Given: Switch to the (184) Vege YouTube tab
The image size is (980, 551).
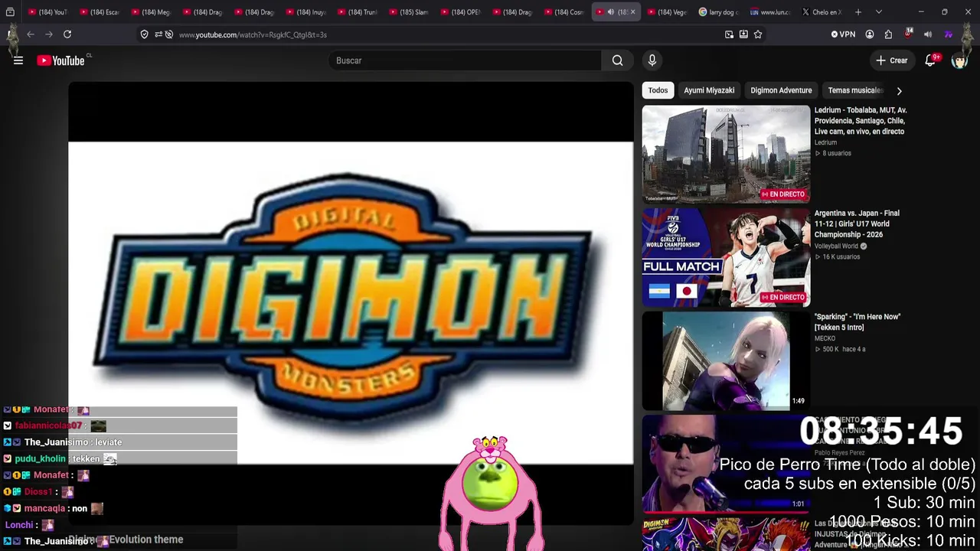Looking at the screenshot, I should pyautogui.click(x=667, y=12).
